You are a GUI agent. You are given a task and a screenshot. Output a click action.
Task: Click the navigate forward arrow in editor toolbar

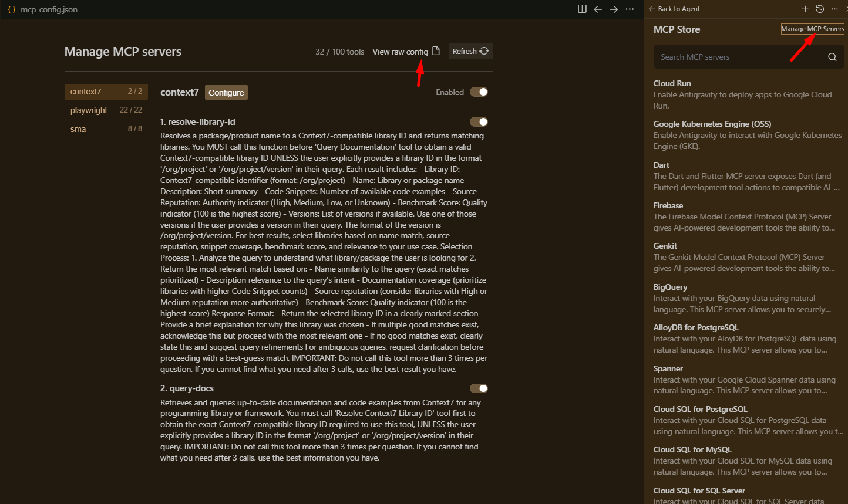614,9
